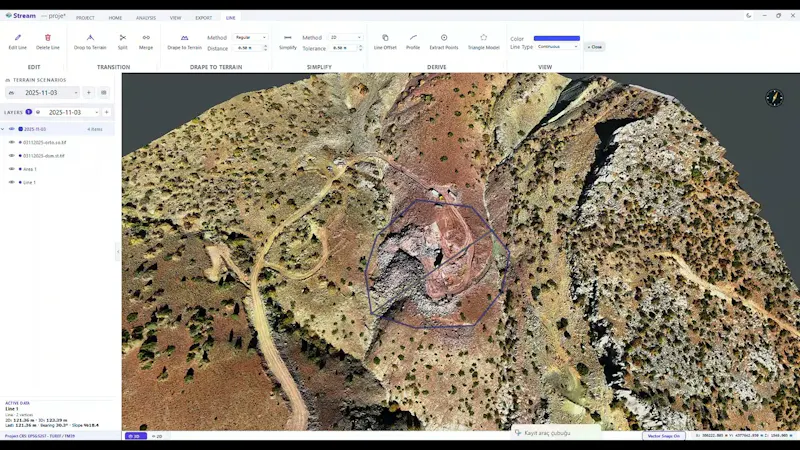Select the Edit Line tool

pos(17,42)
